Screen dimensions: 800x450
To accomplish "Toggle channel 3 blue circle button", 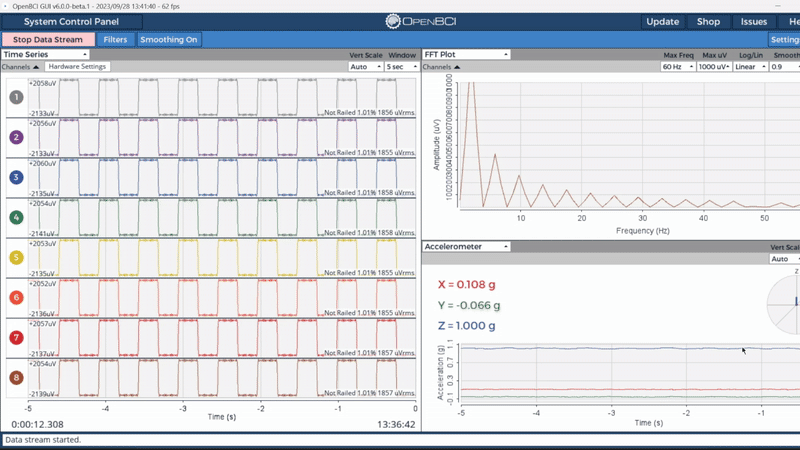I will [x=16, y=177].
